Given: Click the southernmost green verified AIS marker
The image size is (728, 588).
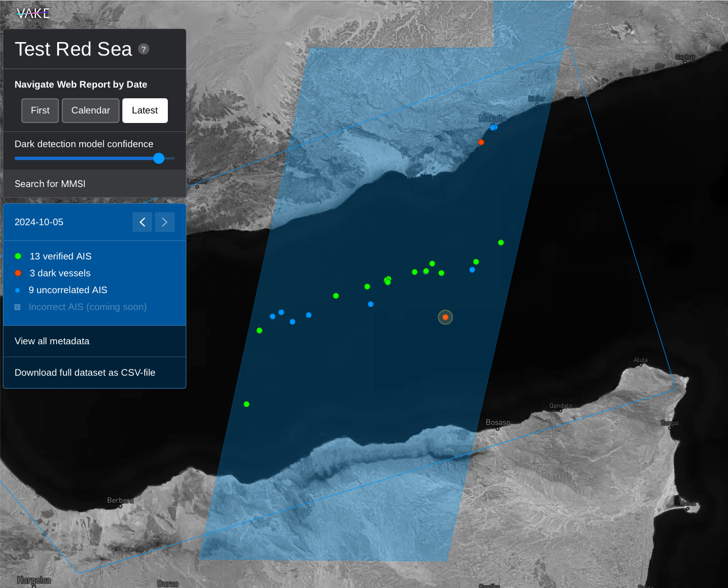Looking at the screenshot, I should coord(246,404).
